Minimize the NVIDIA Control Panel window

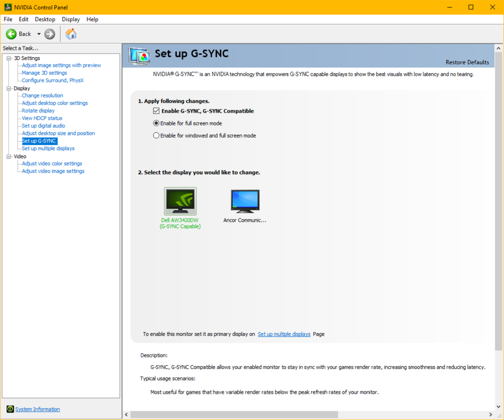[x=450, y=7]
